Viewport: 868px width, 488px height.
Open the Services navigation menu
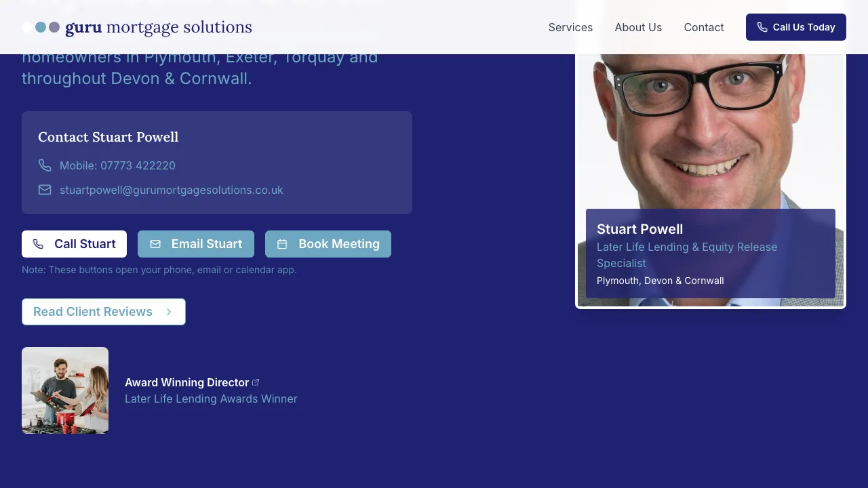pos(570,27)
